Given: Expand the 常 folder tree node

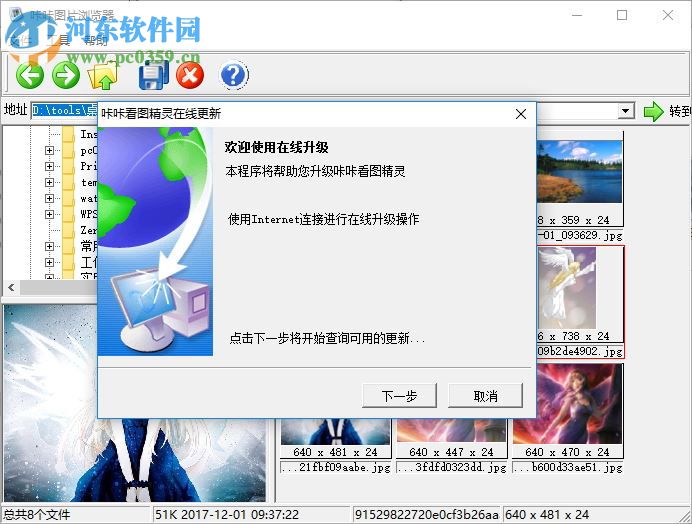Looking at the screenshot, I should pos(49,246).
